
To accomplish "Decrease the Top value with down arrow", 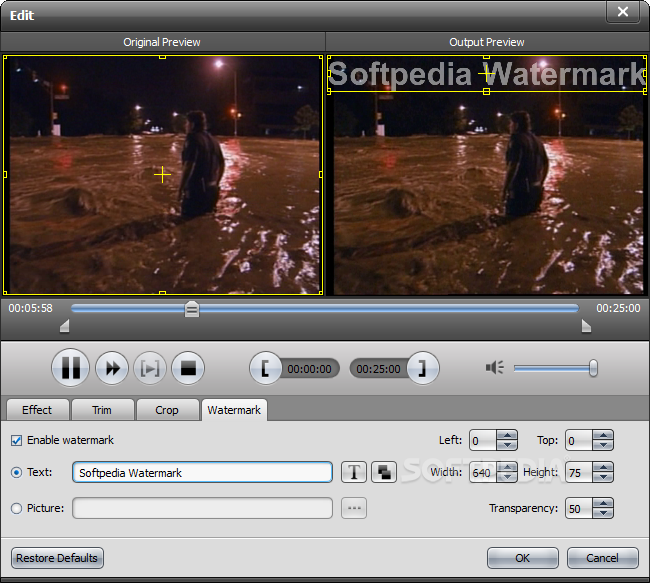I will pos(603,445).
